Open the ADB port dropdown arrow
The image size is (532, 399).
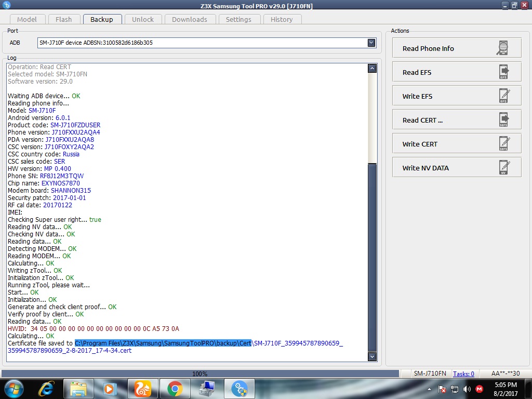[x=371, y=43]
